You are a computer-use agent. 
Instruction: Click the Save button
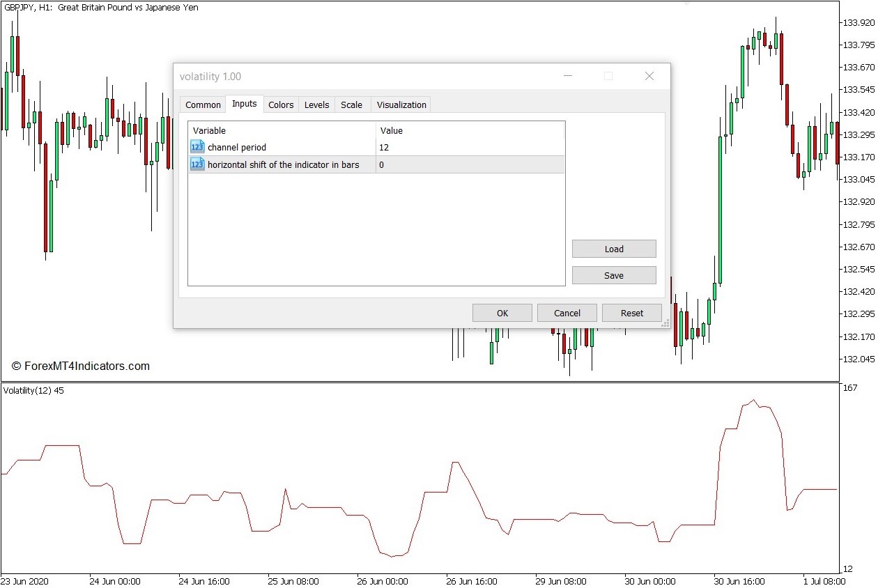pyautogui.click(x=614, y=275)
